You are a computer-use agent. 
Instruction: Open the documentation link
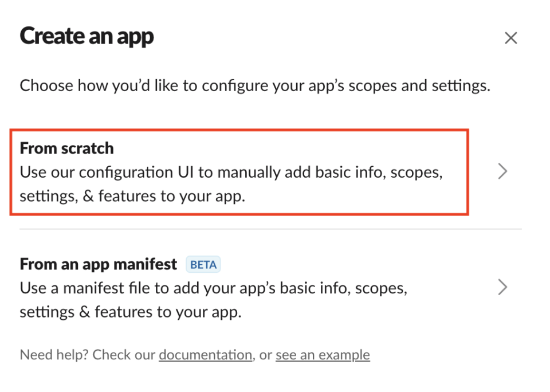205,355
